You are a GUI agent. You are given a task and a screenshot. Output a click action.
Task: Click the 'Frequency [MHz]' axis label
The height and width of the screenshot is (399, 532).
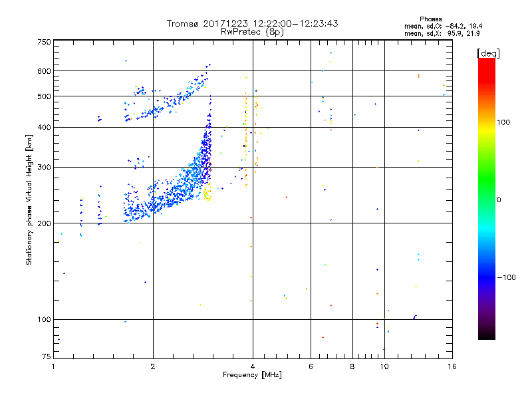tap(252, 375)
